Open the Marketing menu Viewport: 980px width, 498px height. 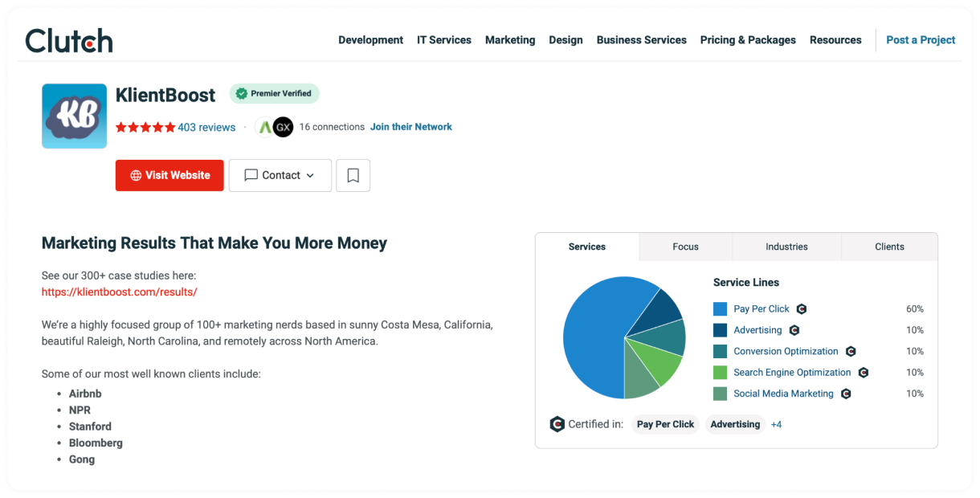pyautogui.click(x=510, y=40)
